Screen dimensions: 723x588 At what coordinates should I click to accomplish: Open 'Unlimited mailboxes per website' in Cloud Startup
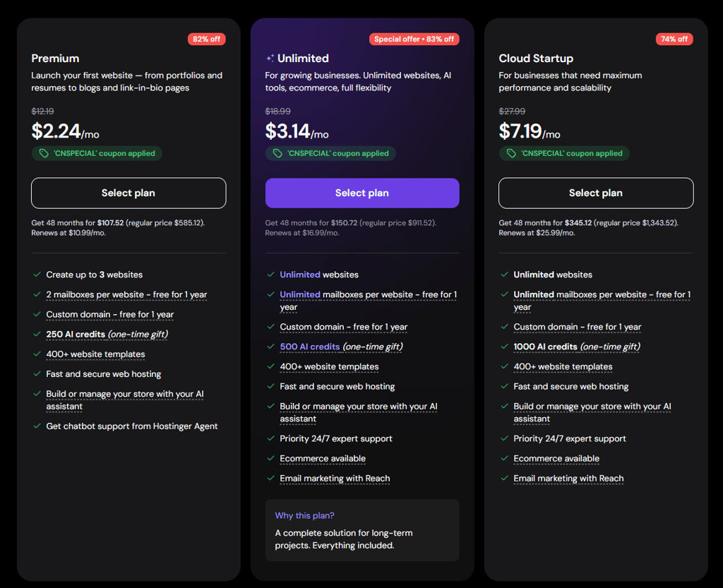(602, 301)
